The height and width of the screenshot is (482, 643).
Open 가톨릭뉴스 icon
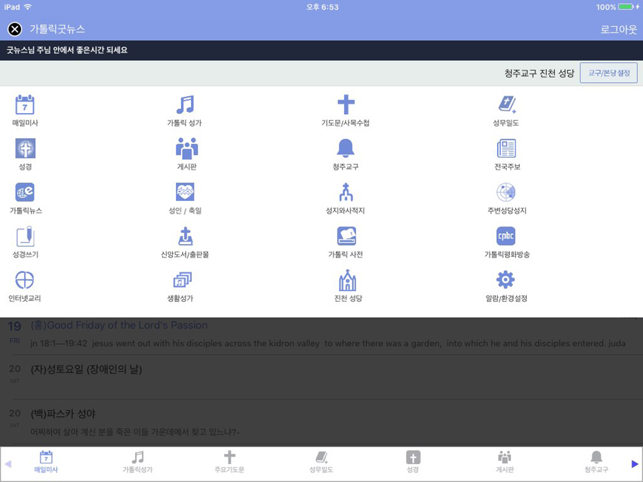[x=25, y=192]
